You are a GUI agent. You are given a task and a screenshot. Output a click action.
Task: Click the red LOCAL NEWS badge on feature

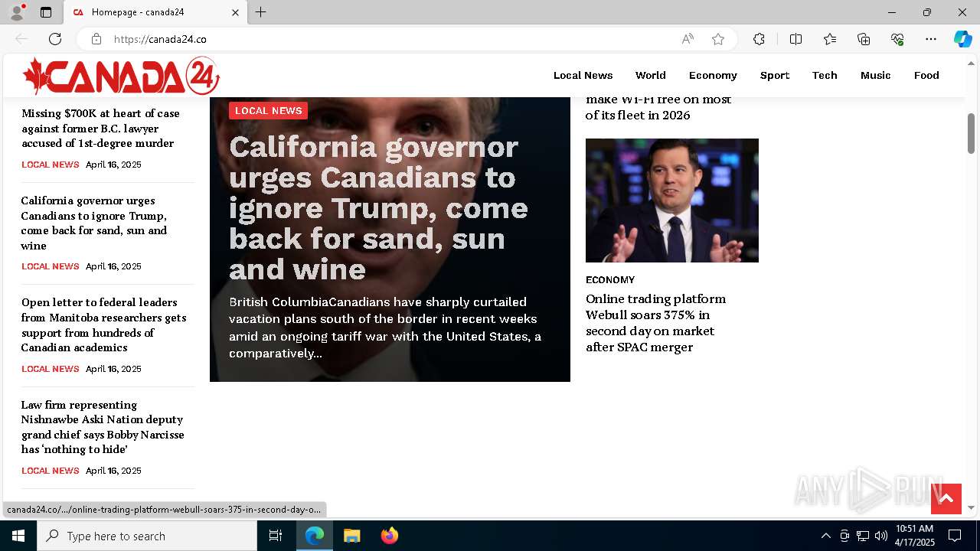pyautogui.click(x=268, y=110)
